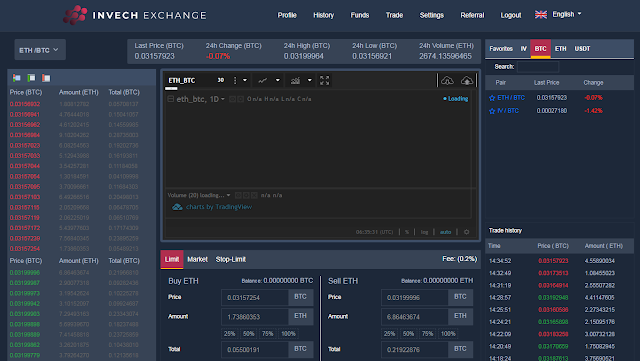The image size is (640, 361).
Task: Remove Volume indicator X icon
Action: tap(254, 195)
